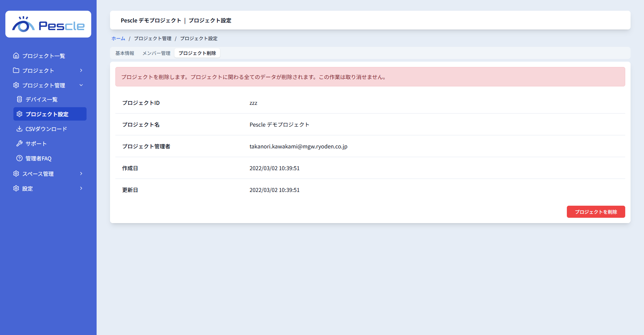Click the download icon beside CSVダウンロード

pyautogui.click(x=19, y=129)
